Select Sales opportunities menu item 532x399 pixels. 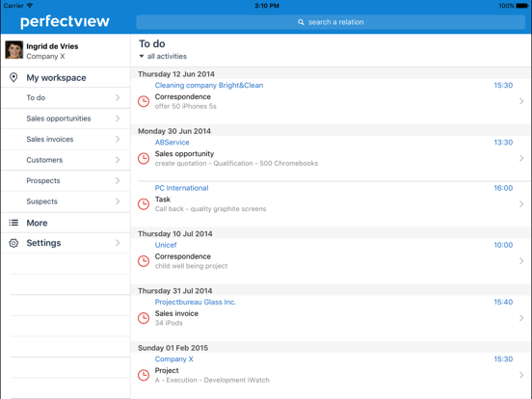66,119
